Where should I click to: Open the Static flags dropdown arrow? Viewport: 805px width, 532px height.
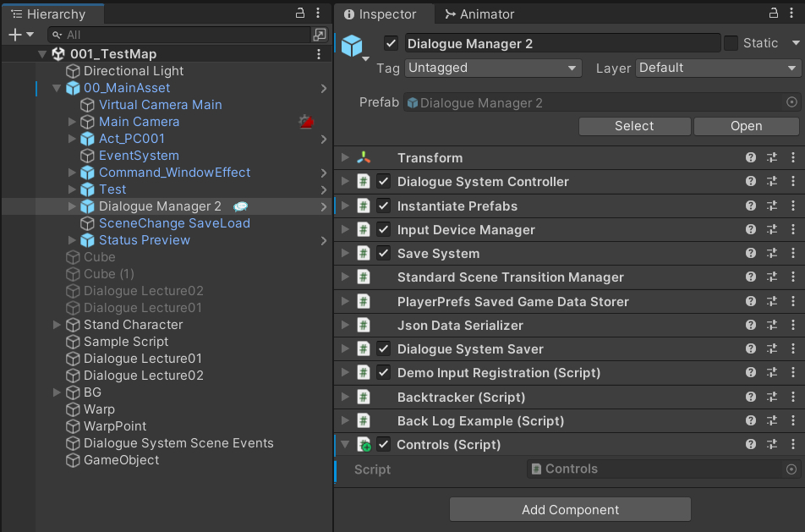[x=796, y=43]
